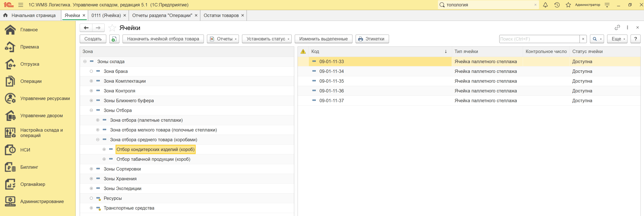
Task: Click the Биллинг sidebar icon
Action: pos(10,167)
